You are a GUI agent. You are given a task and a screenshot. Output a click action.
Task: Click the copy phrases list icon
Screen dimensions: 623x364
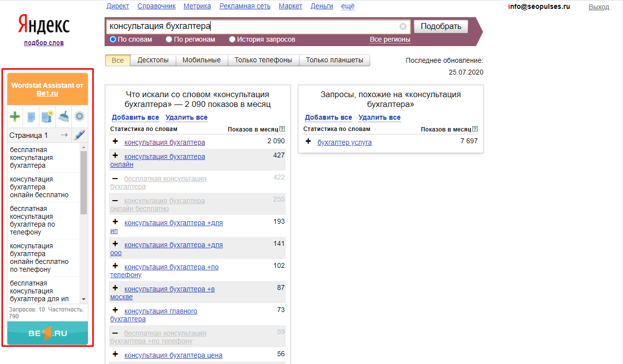pos(31,117)
